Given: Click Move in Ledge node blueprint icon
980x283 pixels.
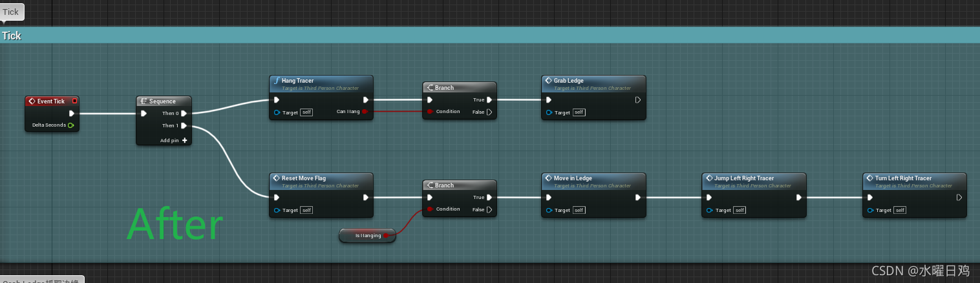Looking at the screenshot, I should click(549, 178).
